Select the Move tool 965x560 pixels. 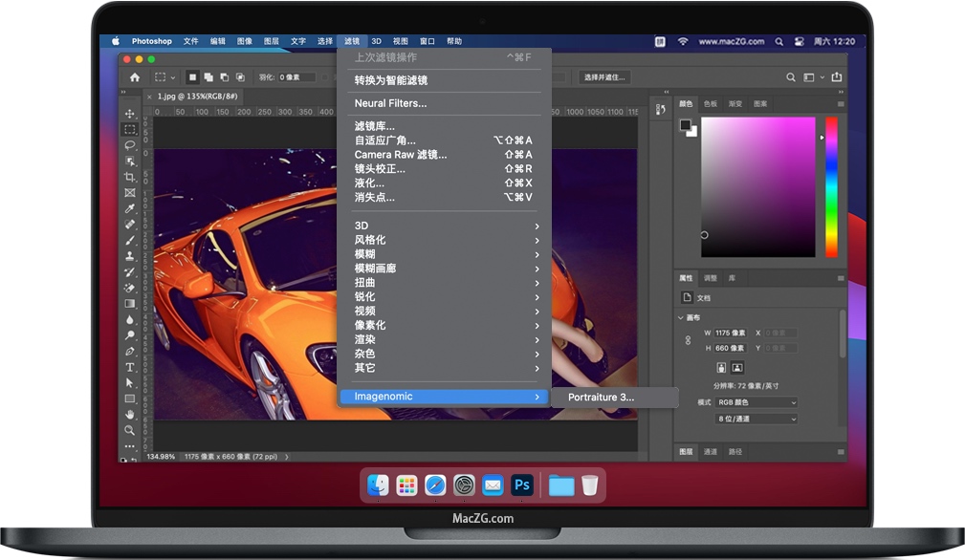click(x=130, y=114)
